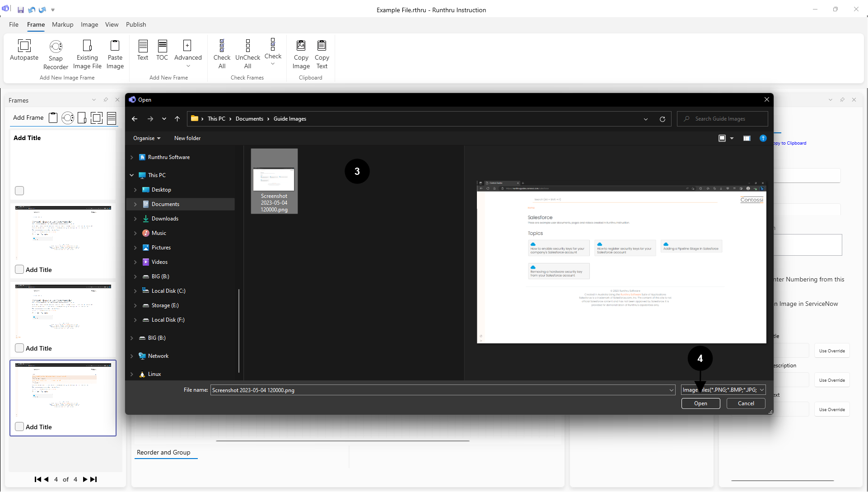Click the Check All frames icon
The height and width of the screenshot is (492, 868).
click(222, 46)
